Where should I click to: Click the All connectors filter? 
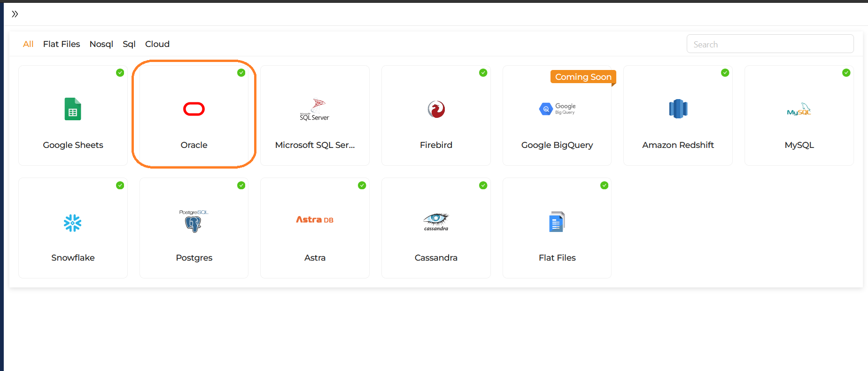pyautogui.click(x=28, y=44)
